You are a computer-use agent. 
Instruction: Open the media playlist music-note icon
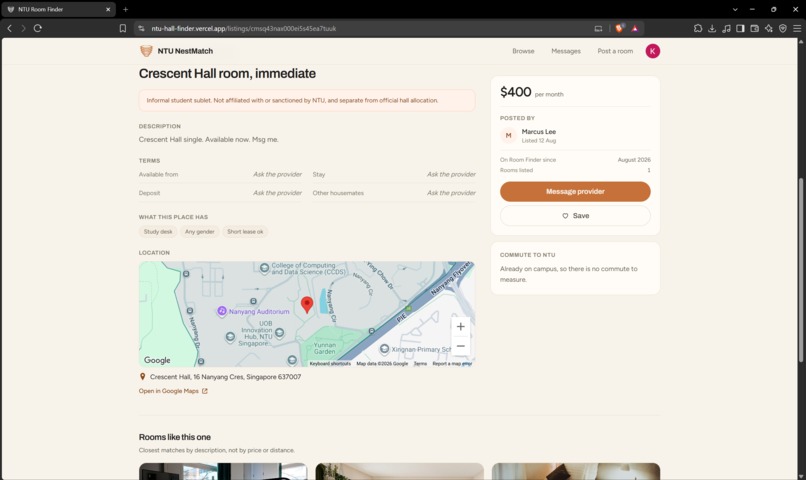[726, 28]
